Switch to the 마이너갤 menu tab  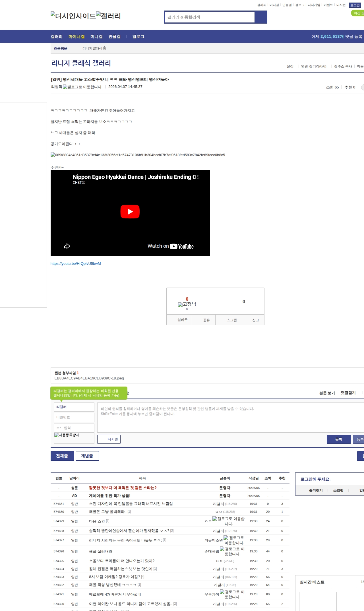[x=76, y=36]
